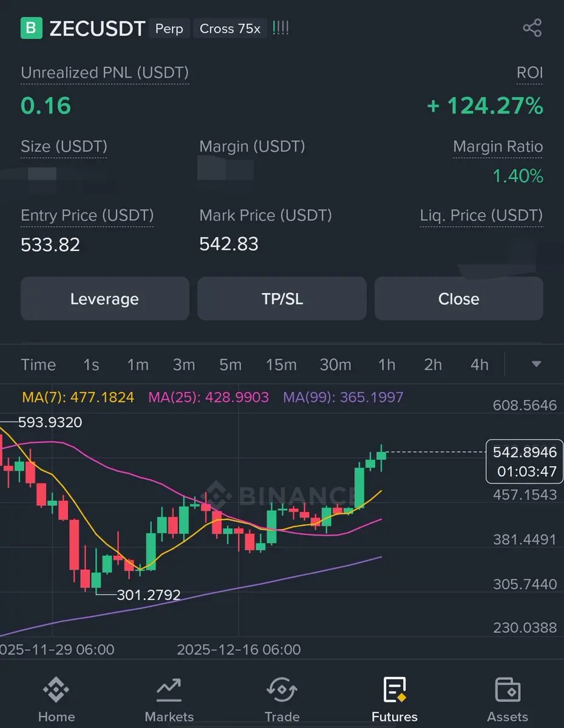Tap the MA(7) indicator label
This screenshot has width=564, height=728.
[78, 398]
